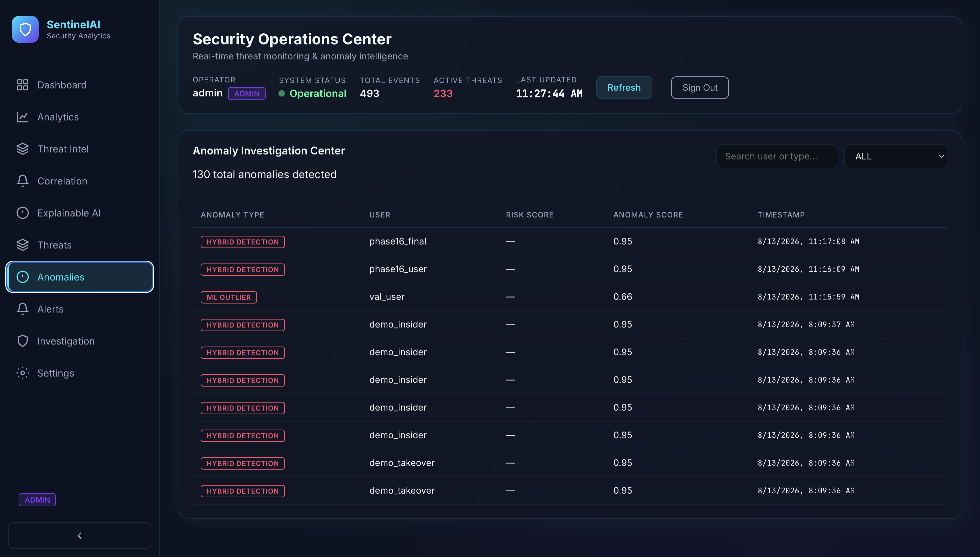980x557 pixels.
Task: Click the admin operator name
Action: tap(208, 93)
